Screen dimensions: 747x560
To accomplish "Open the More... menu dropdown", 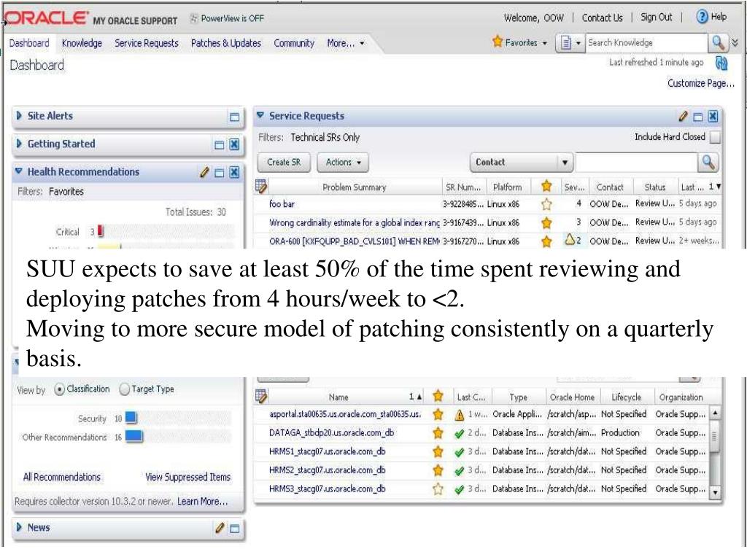I will tap(345, 43).
